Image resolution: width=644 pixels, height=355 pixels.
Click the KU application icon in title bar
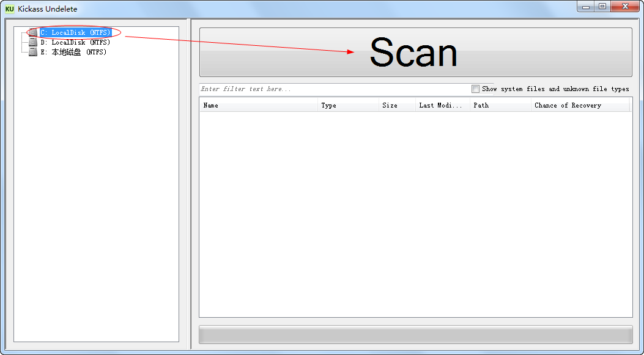(x=10, y=9)
